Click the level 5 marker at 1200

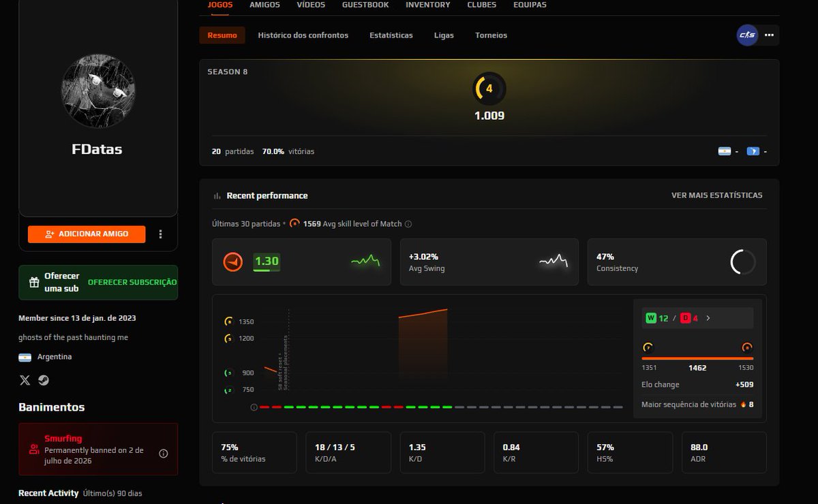pyautogui.click(x=229, y=338)
